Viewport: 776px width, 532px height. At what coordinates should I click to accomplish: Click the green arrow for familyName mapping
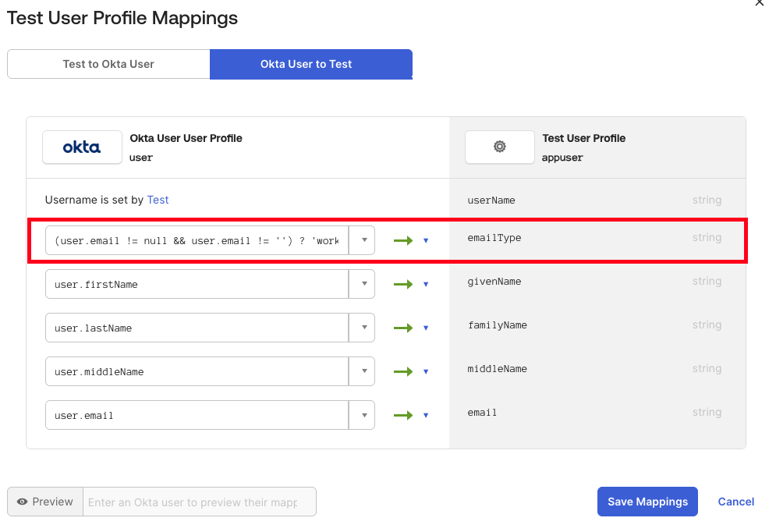(403, 328)
